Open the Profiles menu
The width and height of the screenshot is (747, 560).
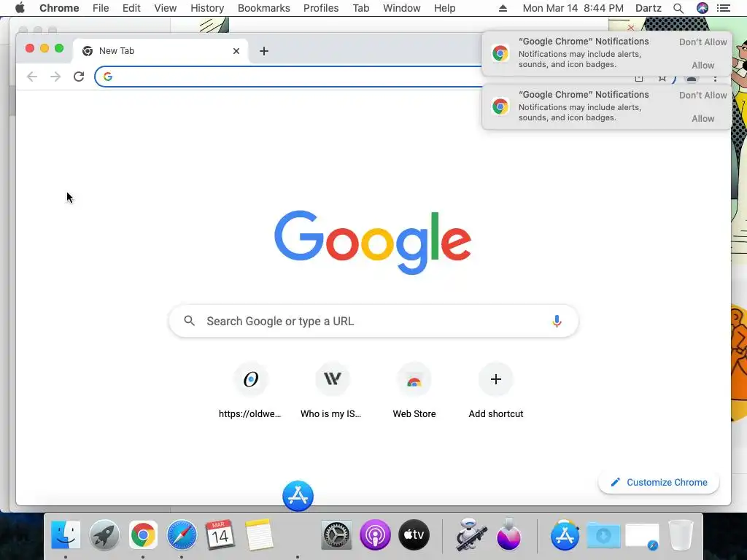click(x=321, y=8)
